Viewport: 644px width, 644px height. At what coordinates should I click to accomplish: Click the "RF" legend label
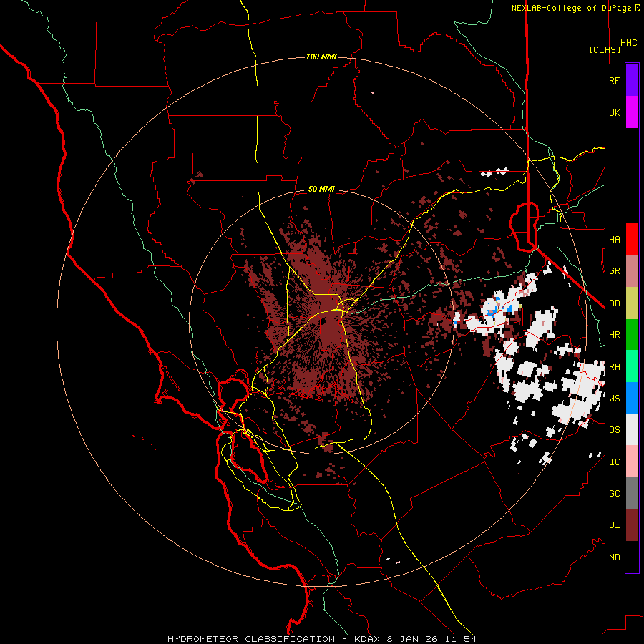[614, 81]
